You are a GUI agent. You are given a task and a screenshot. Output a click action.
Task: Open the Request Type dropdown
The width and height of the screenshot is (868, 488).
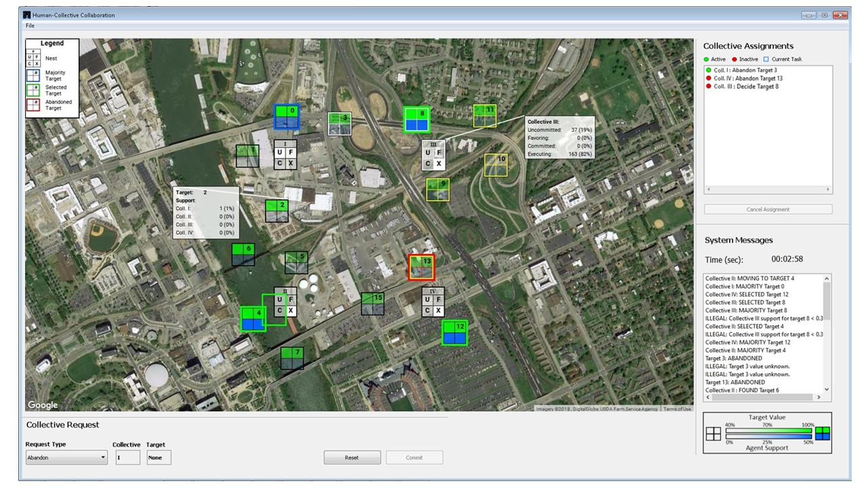tap(66, 457)
